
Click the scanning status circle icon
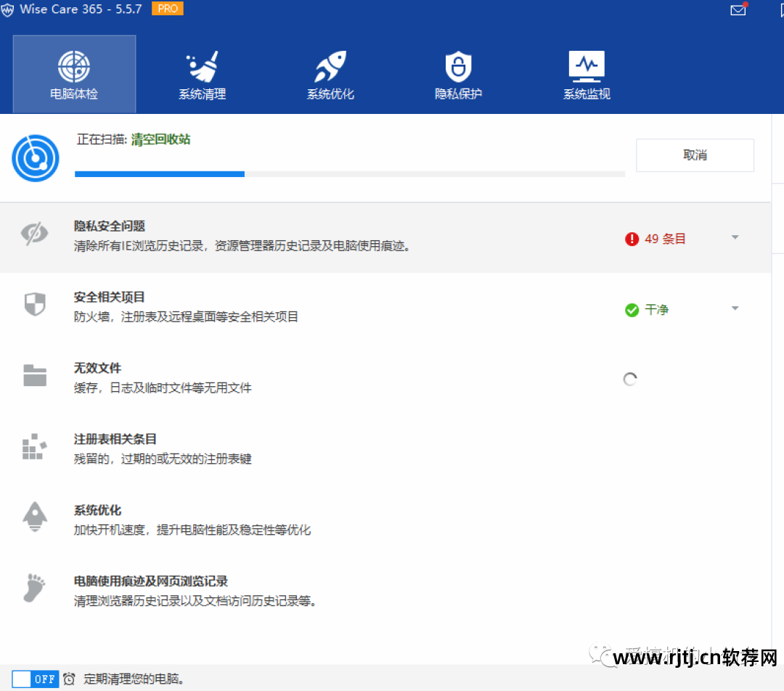[x=36, y=158]
